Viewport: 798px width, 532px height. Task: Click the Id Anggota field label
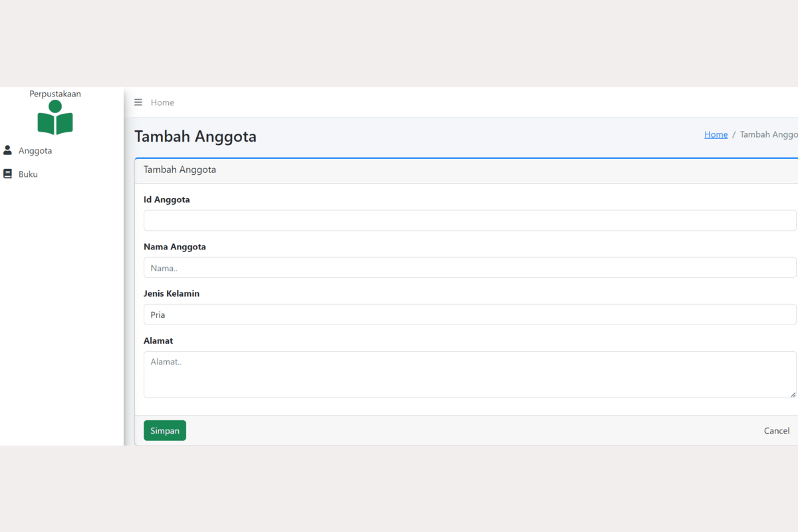(167, 199)
